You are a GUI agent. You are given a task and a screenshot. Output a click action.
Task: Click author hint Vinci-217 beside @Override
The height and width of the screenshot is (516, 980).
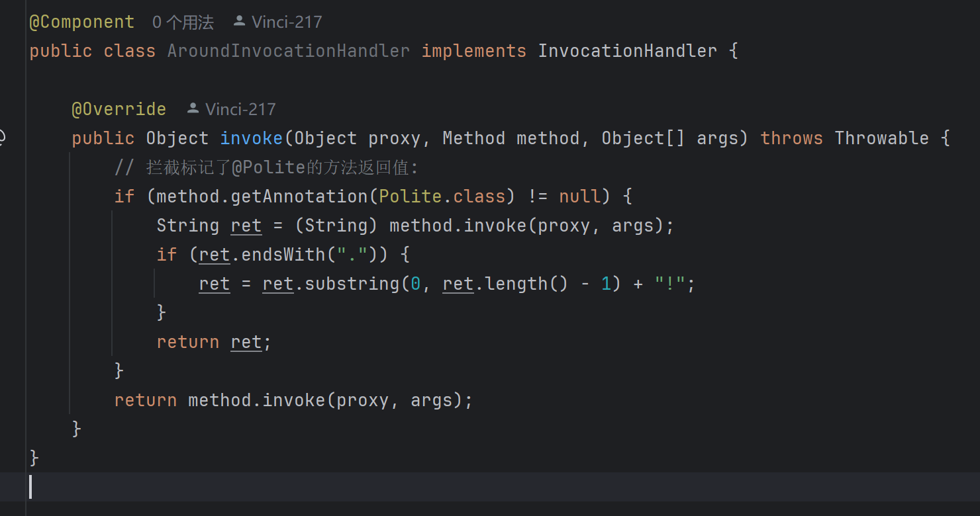(x=232, y=109)
